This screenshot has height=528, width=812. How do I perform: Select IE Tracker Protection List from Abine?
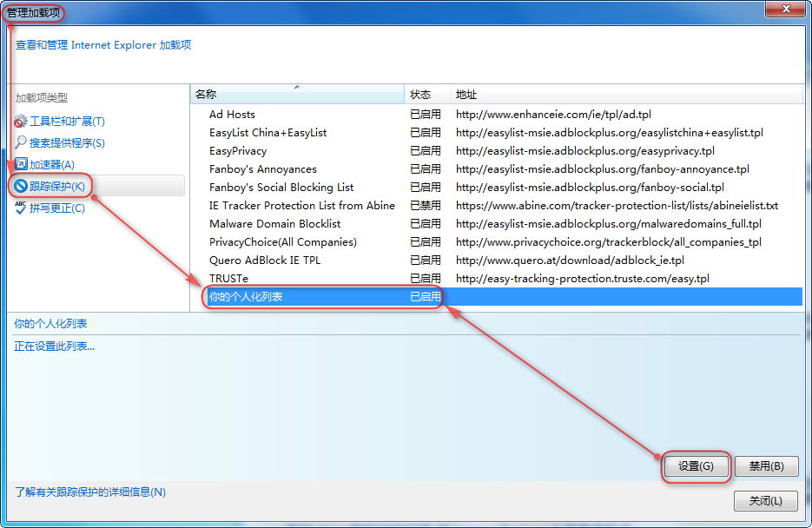301,206
